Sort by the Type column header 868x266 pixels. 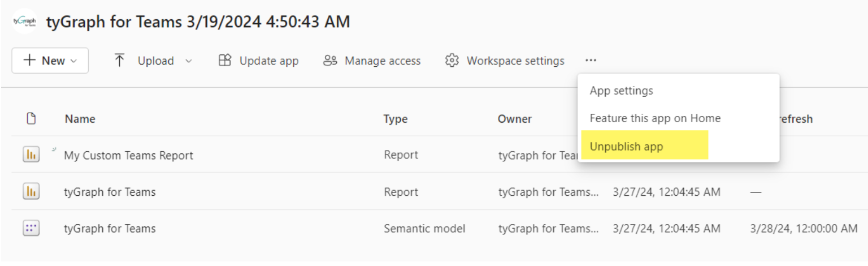point(396,119)
